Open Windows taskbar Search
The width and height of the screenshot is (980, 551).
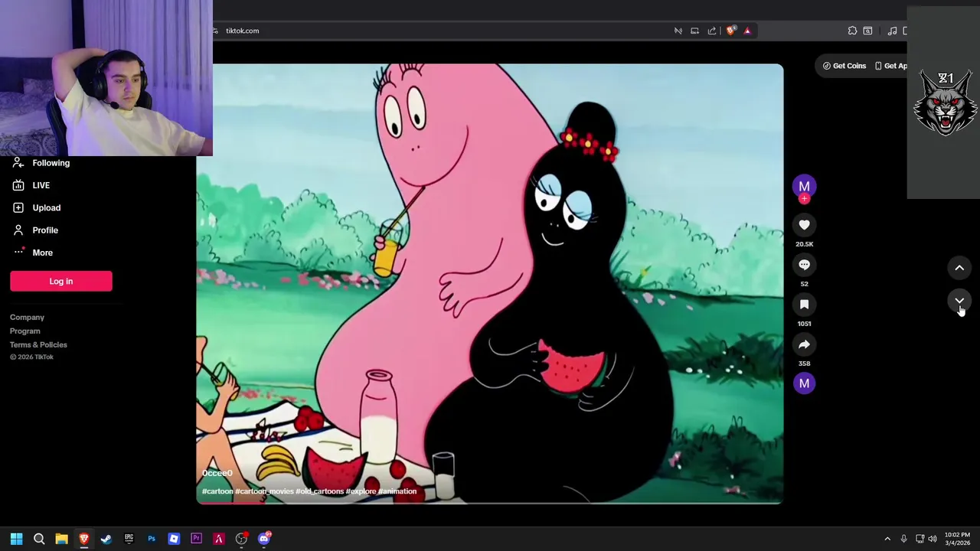pos(39,539)
